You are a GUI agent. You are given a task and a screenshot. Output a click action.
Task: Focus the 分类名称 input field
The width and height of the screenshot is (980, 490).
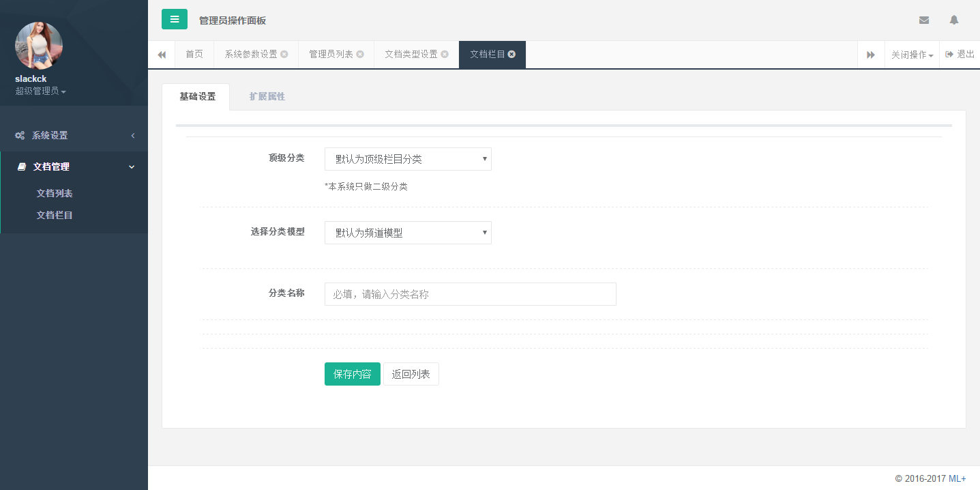(470, 294)
